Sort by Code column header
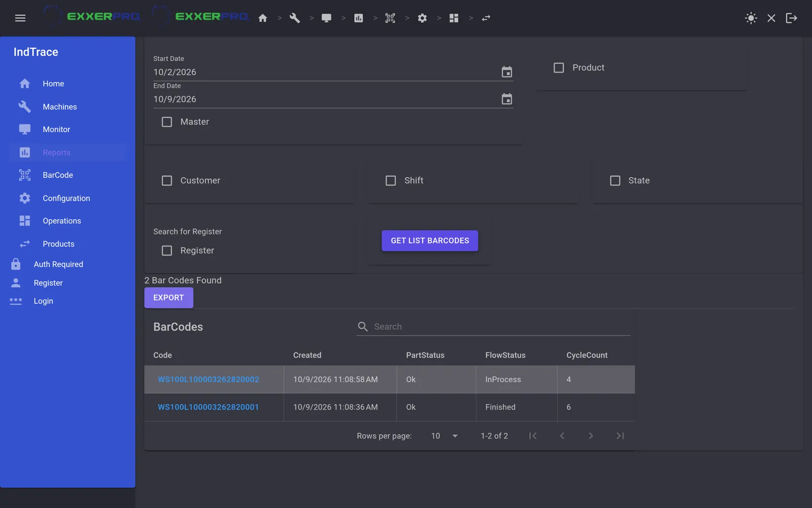 (x=163, y=355)
